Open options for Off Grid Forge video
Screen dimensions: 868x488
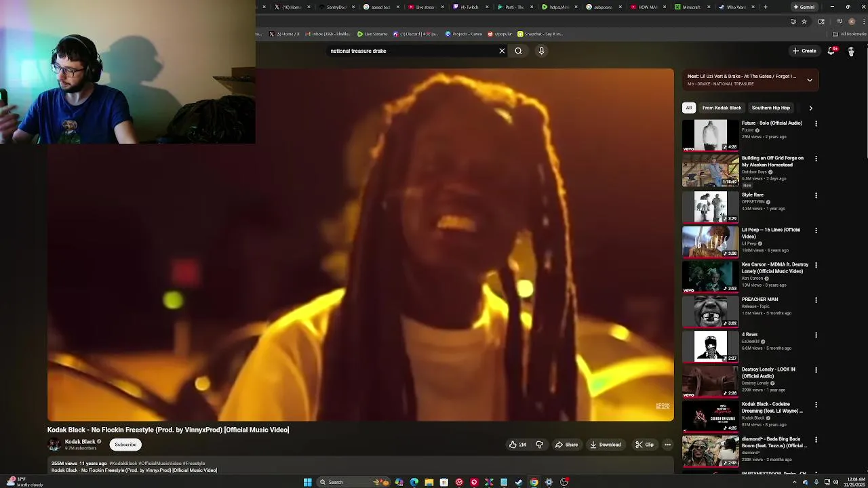pos(816,159)
